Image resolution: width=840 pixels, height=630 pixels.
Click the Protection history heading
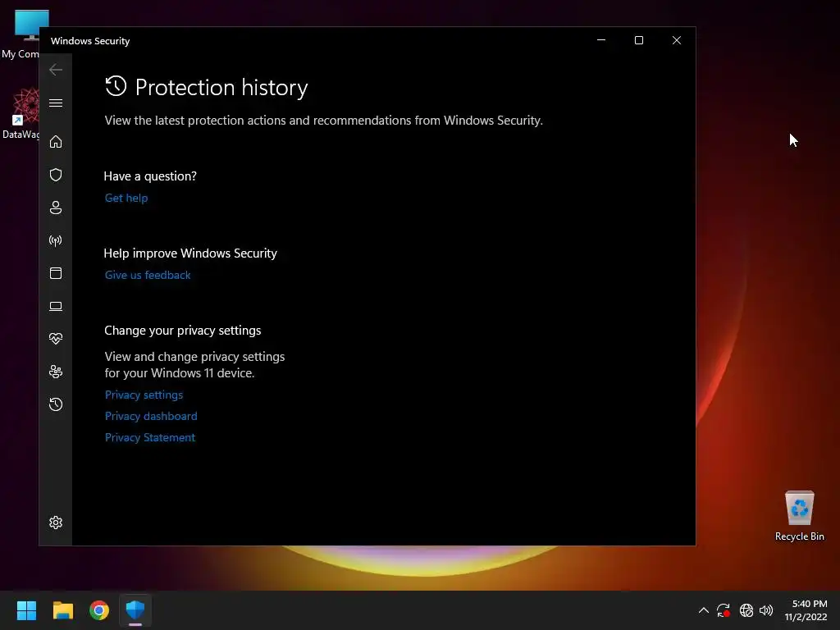click(221, 87)
